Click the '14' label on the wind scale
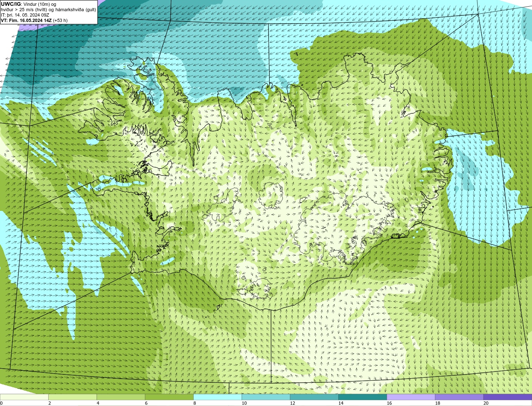This screenshot has width=532, height=406. coord(341,403)
